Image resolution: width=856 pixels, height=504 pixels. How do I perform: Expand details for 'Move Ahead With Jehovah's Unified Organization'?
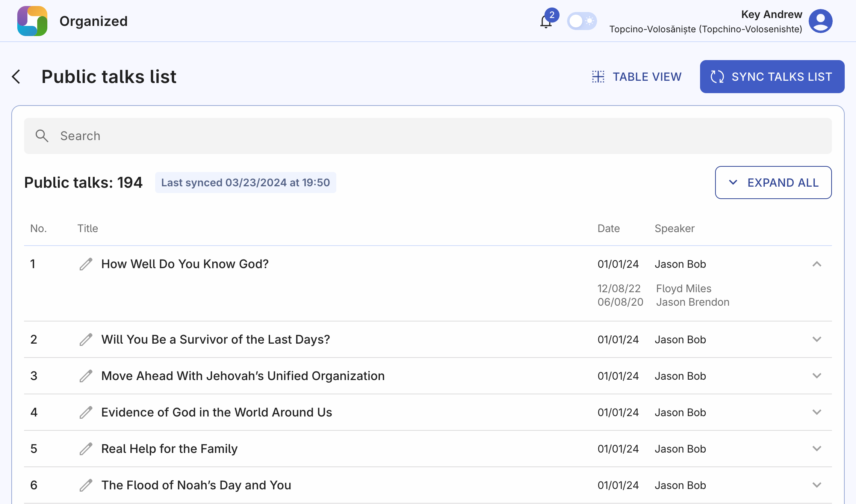coord(817,376)
